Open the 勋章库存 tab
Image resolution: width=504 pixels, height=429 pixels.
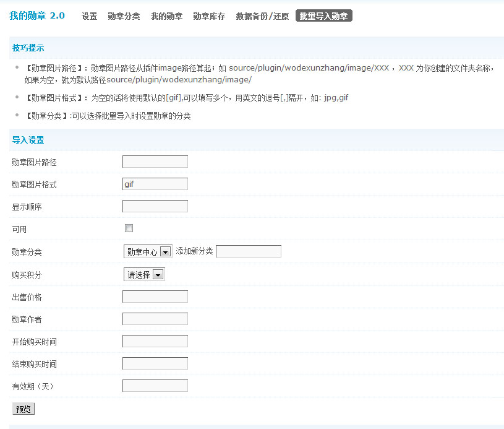(209, 16)
